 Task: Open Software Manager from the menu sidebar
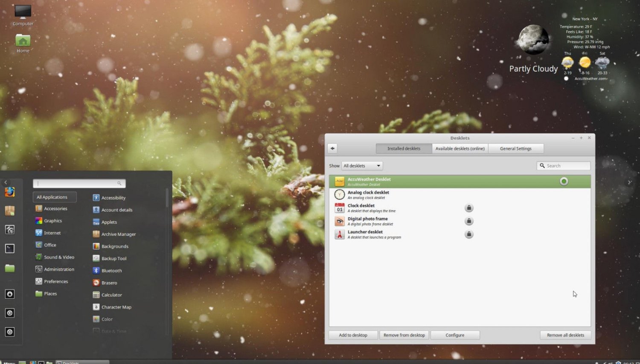[10, 211]
